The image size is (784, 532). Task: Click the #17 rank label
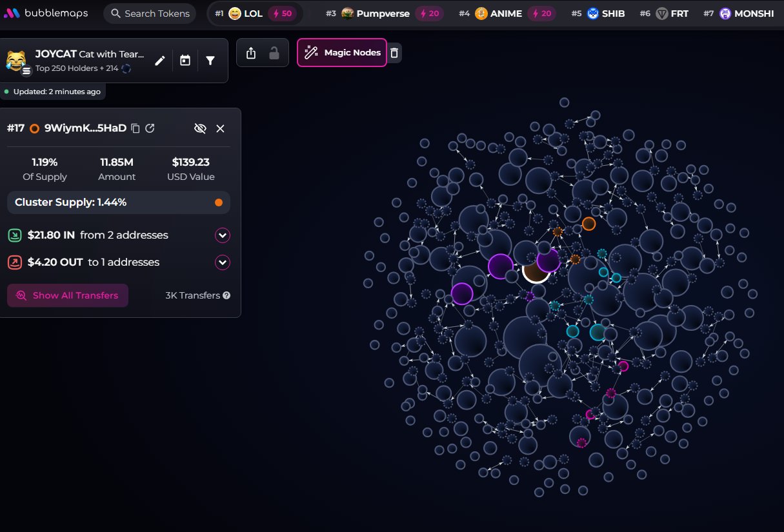[x=15, y=128]
